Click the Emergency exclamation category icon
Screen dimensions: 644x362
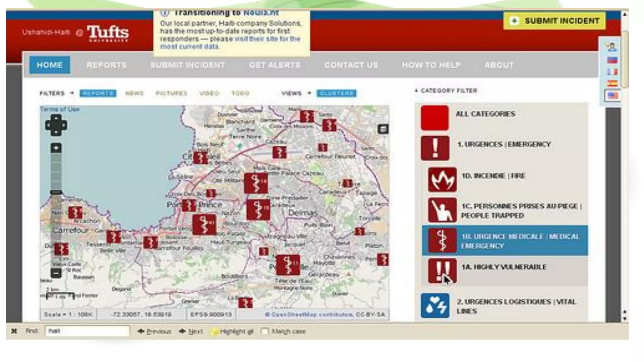click(435, 148)
